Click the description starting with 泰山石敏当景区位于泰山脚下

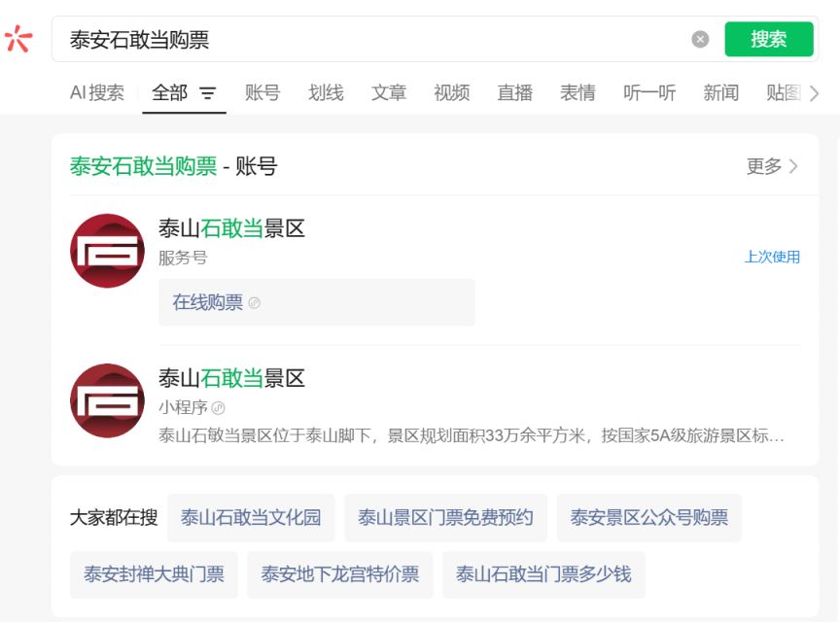(x=472, y=435)
